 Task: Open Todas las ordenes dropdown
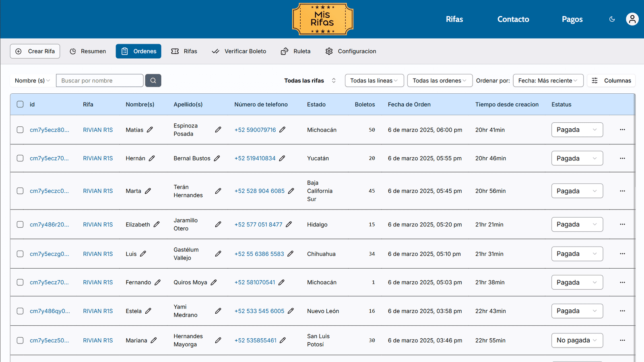440,80
